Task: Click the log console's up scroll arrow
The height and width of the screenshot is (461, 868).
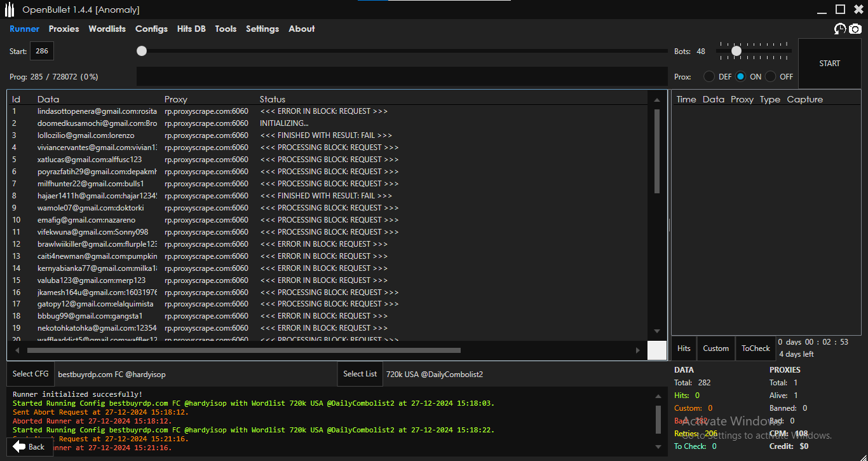Action: coord(658,396)
